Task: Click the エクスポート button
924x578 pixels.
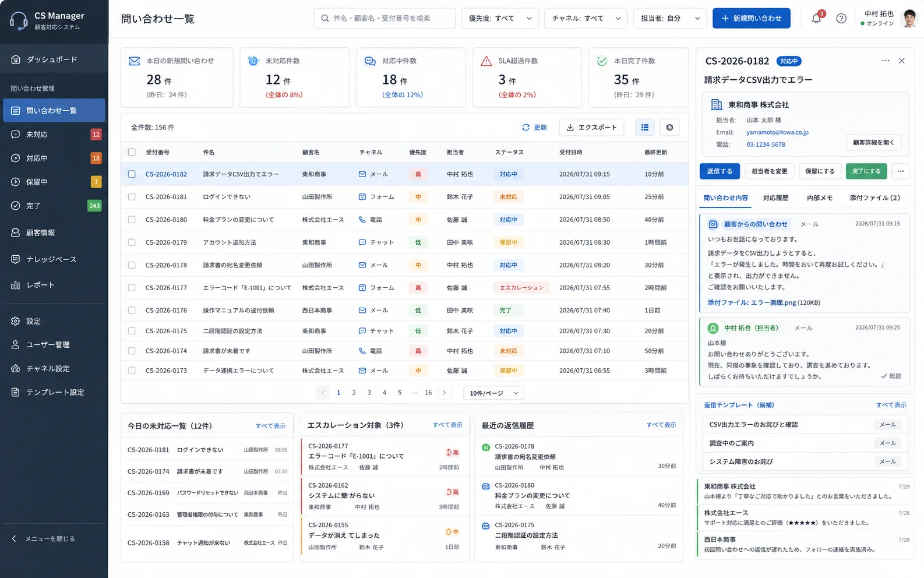Action: coord(592,128)
